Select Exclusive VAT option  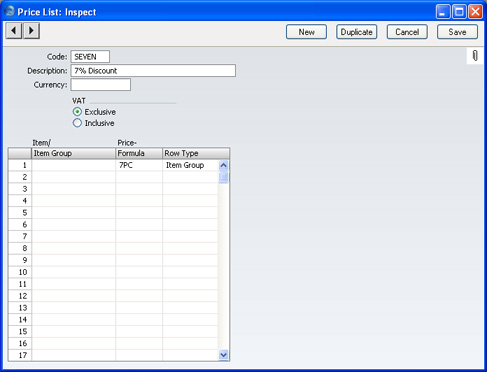coord(77,112)
